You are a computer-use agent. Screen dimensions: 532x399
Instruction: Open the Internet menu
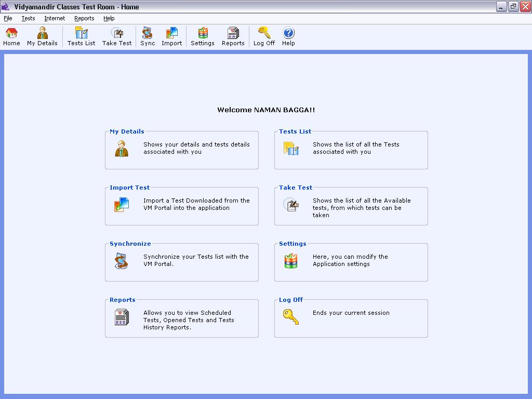55,18
